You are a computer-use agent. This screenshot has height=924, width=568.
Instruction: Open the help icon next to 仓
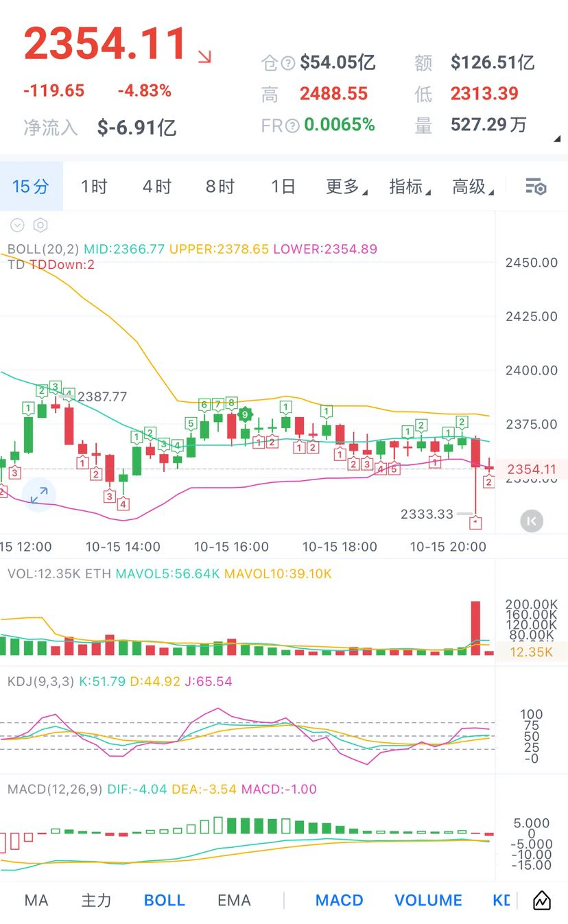point(288,63)
